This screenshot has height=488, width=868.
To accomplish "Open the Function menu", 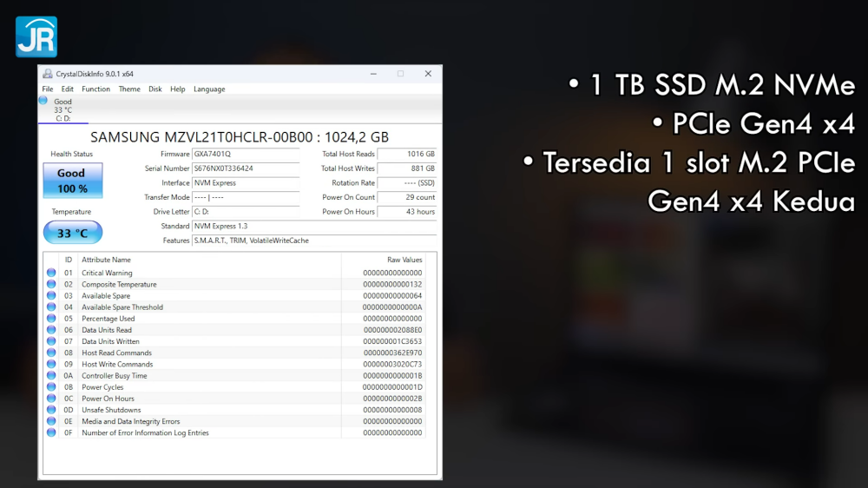I will [x=95, y=89].
